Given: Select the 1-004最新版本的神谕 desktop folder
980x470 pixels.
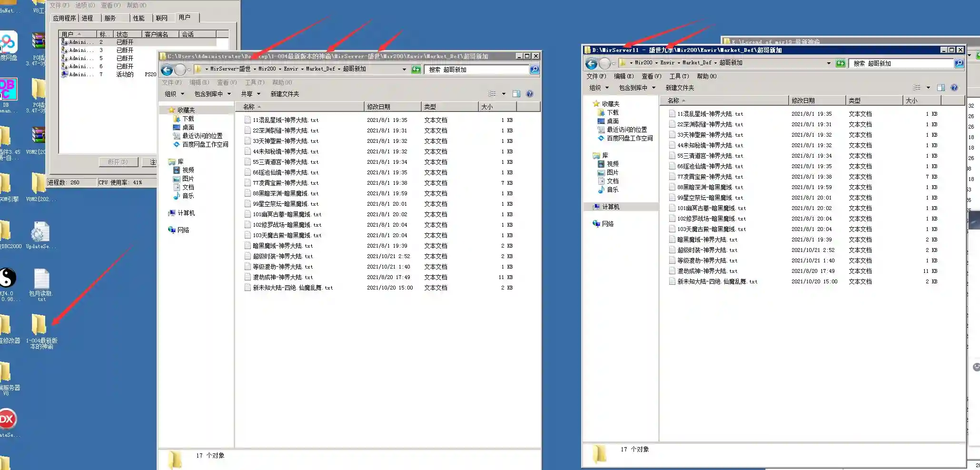Looking at the screenshot, I should 40,331.
